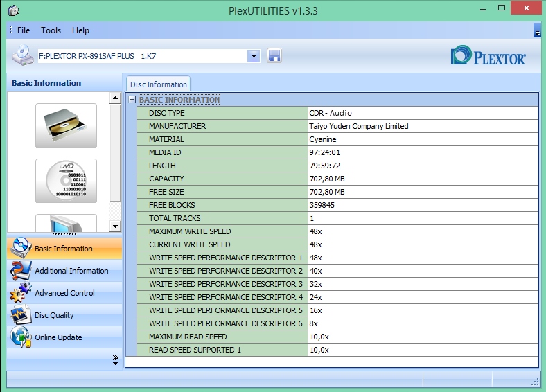Screen dimensions: 546x392
Task: Open the Online Update section
Action: 58,337
